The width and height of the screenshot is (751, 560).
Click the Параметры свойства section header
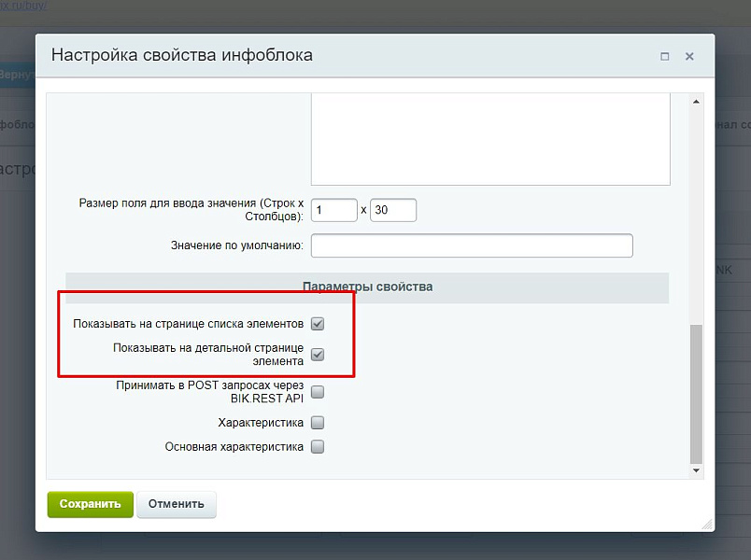367,287
